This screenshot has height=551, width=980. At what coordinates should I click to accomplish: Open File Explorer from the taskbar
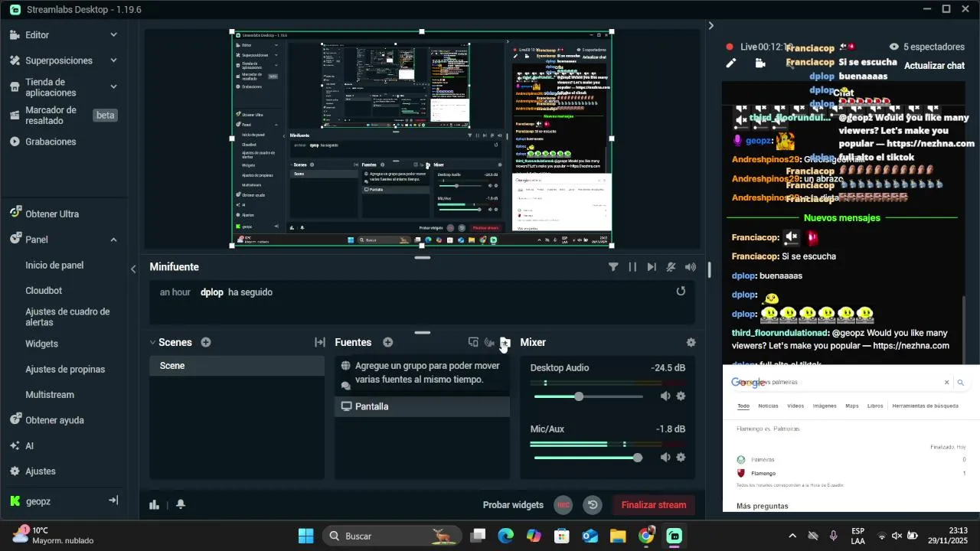click(x=618, y=536)
